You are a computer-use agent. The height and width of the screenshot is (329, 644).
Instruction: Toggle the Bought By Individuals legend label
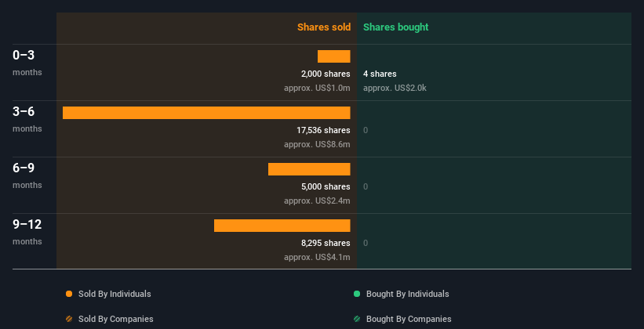pos(407,294)
